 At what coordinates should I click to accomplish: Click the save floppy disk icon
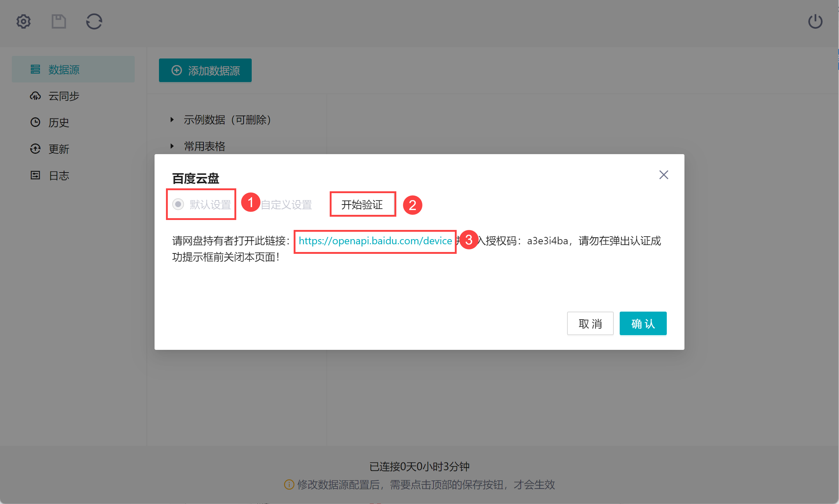click(59, 22)
